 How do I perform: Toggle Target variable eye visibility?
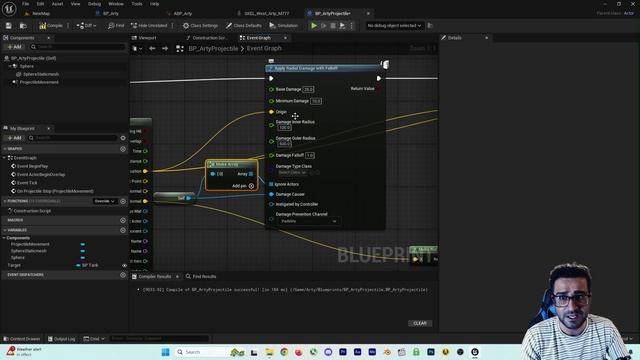(124, 265)
